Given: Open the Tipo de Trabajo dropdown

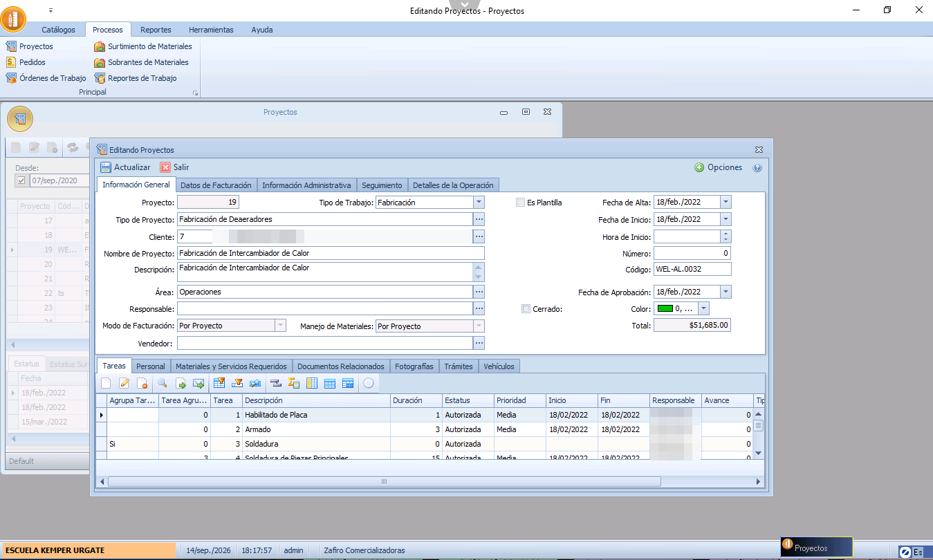Looking at the screenshot, I should [x=479, y=203].
